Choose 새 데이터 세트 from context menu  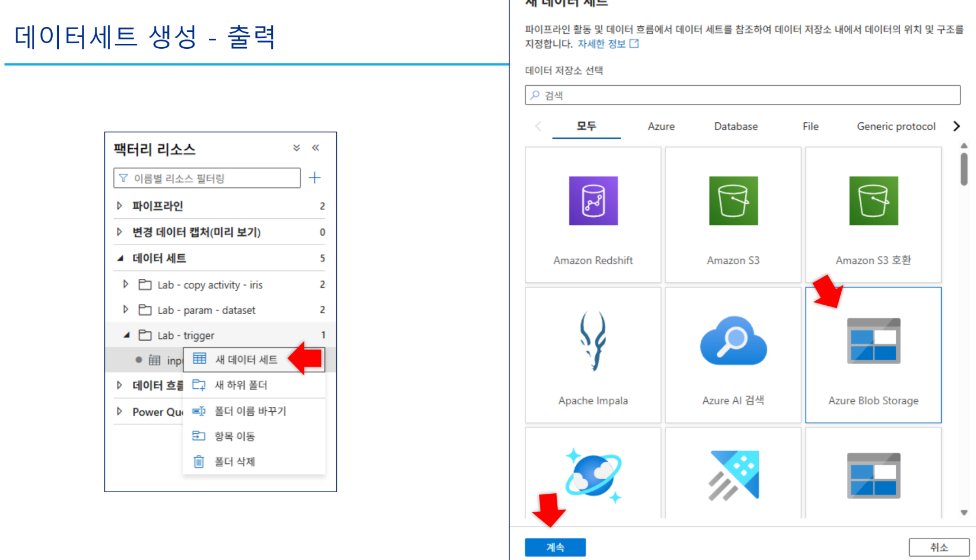pos(254,359)
